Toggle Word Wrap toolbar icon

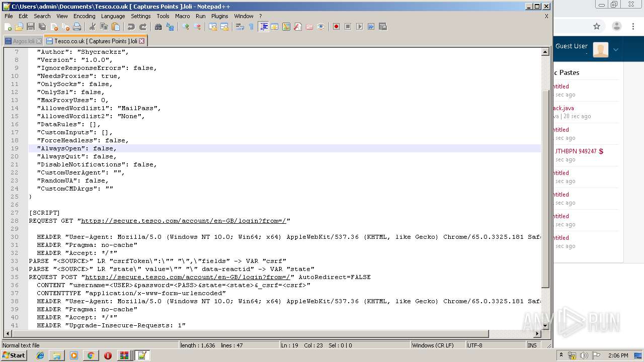[x=240, y=27]
